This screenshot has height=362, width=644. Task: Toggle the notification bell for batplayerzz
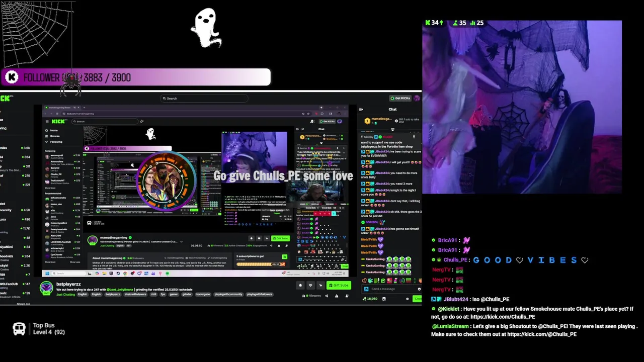click(300, 286)
